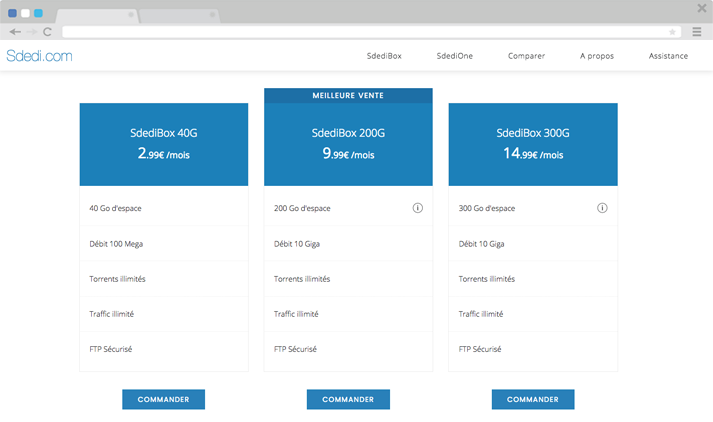This screenshot has width=713, height=422.
Task: Click the 40 Go d'espace row
Action: (x=164, y=208)
